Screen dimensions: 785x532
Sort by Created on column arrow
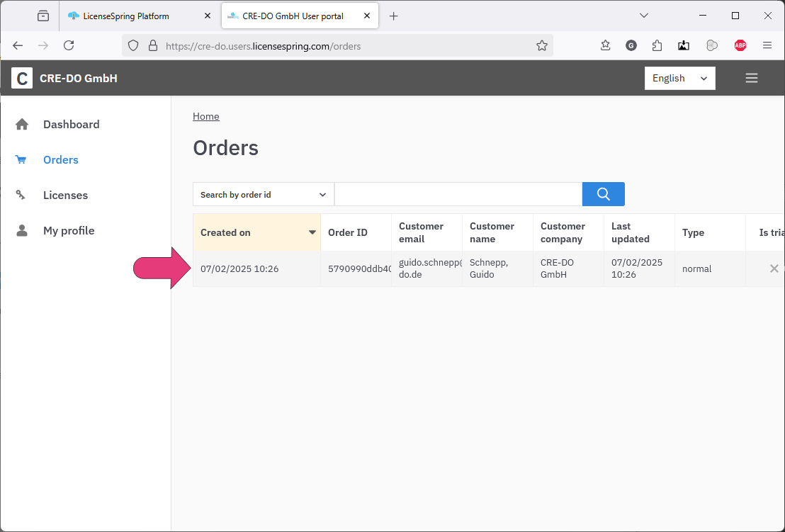[x=312, y=232]
